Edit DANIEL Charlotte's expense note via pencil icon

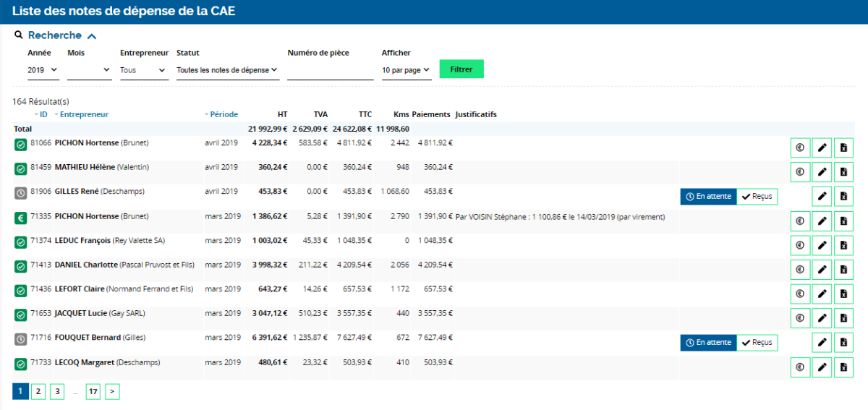822,270
